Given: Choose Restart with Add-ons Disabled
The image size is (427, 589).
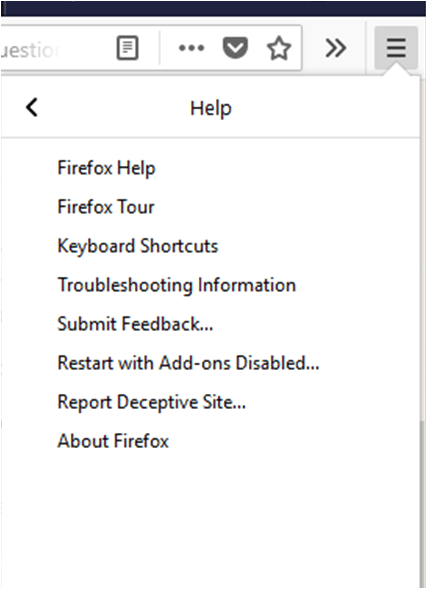Looking at the screenshot, I should pyautogui.click(x=188, y=363).
